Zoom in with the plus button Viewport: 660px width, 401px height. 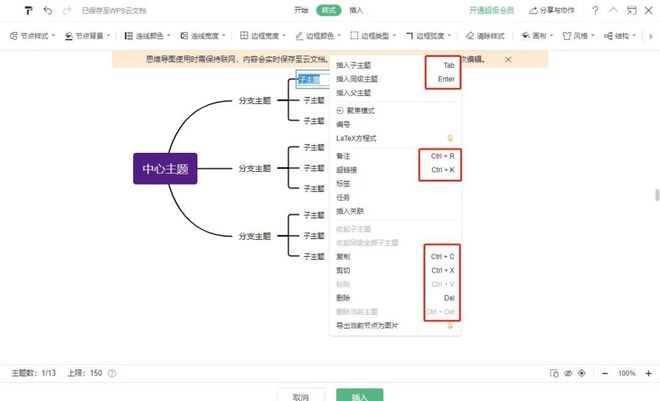click(649, 373)
